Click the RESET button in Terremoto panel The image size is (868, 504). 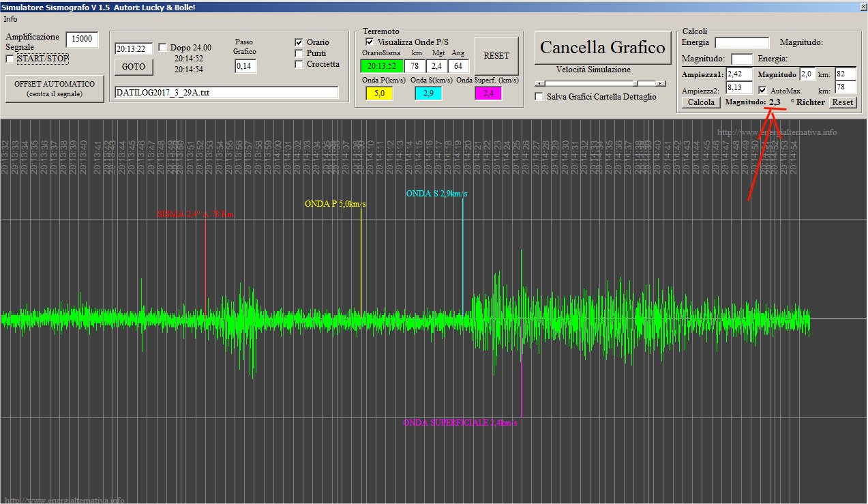tap(496, 56)
